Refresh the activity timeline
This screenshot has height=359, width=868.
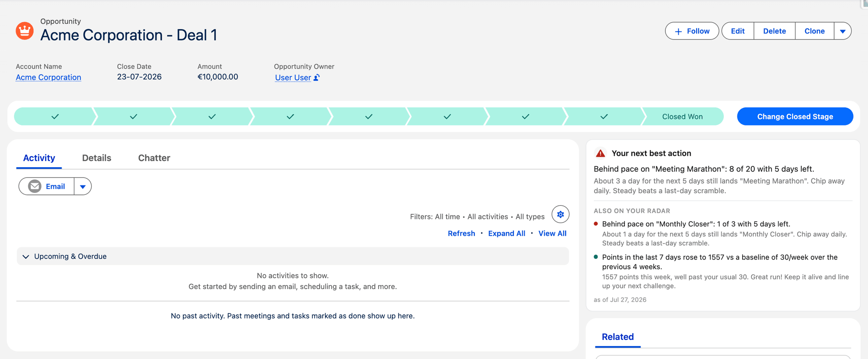(461, 234)
